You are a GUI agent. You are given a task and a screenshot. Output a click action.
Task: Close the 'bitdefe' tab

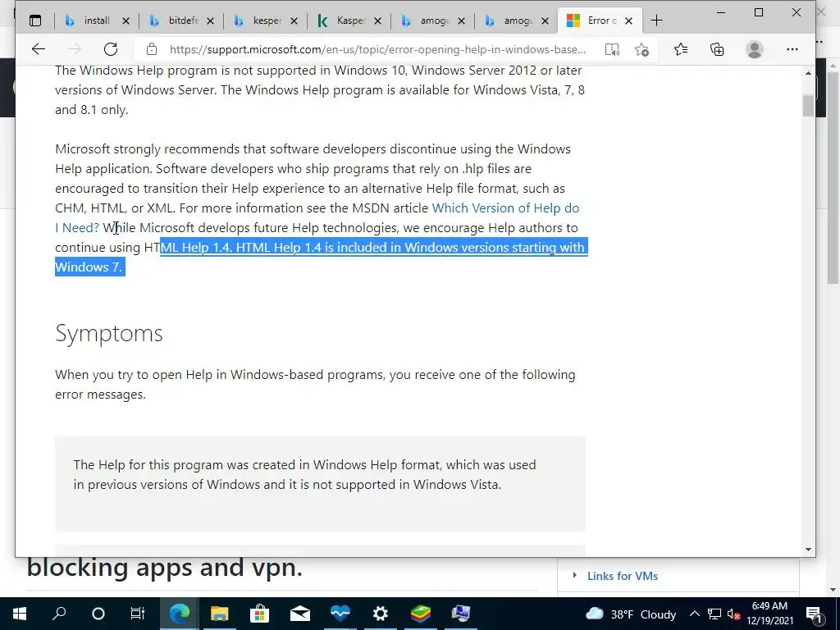(x=211, y=21)
